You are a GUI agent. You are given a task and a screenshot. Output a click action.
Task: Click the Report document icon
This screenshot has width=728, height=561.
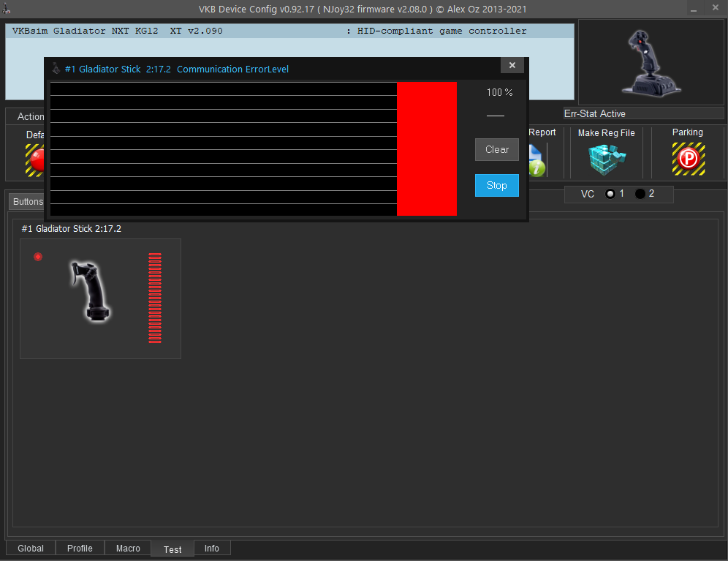(x=537, y=160)
